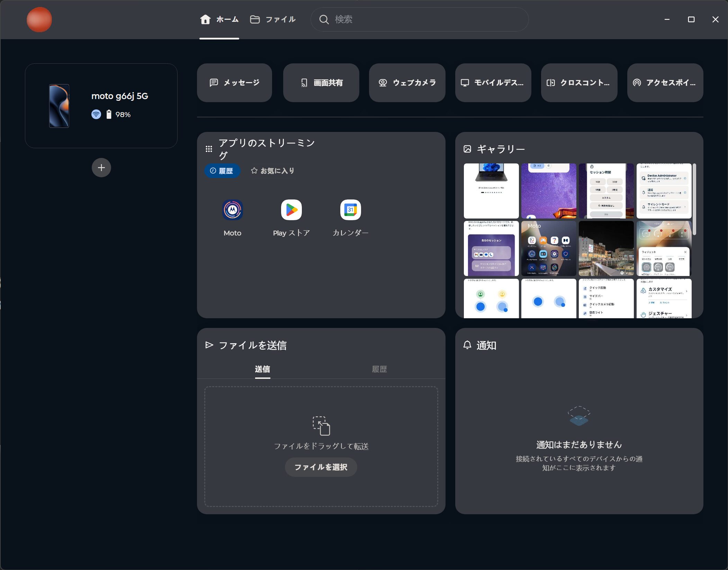Switch to ホーム tab

pos(219,19)
